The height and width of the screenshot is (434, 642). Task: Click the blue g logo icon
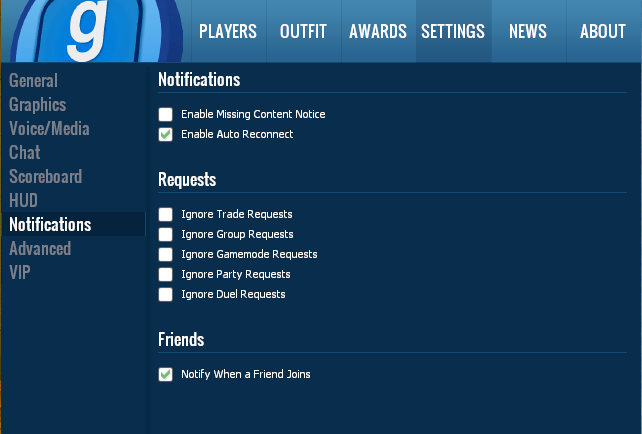92,30
